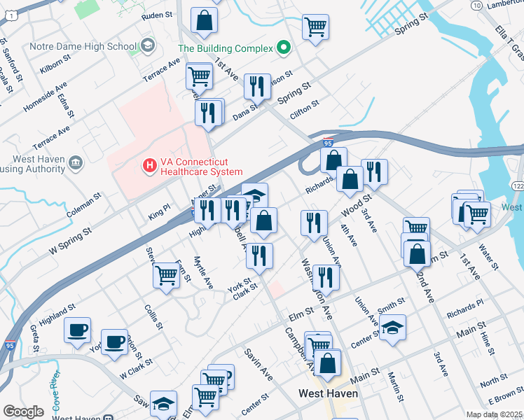This screenshot has width=524, height=420.
Task: Select the shopping bag marker on 2nd Ave
Action: click(x=417, y=256)
